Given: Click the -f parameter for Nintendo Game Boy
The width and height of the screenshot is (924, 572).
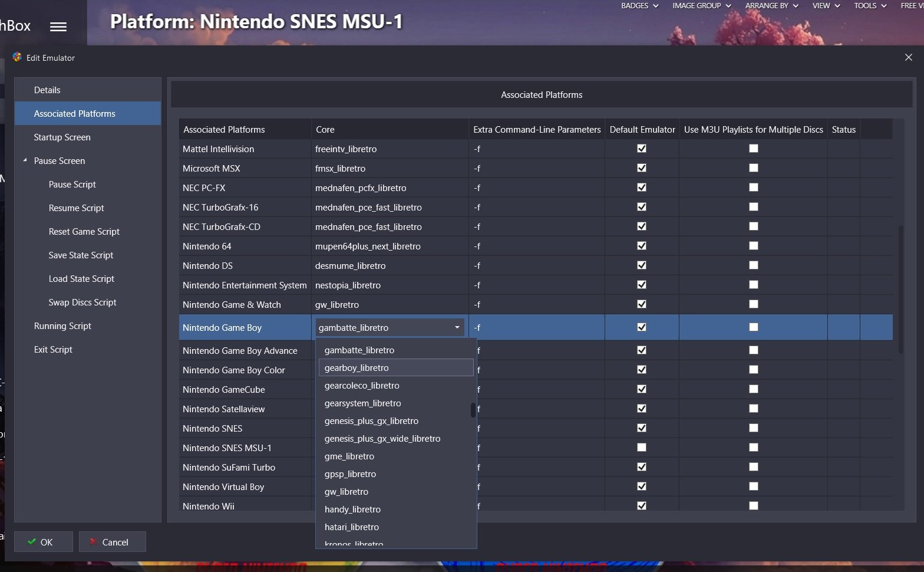Looking at the screenshot, I should click(x=537, y=327).
